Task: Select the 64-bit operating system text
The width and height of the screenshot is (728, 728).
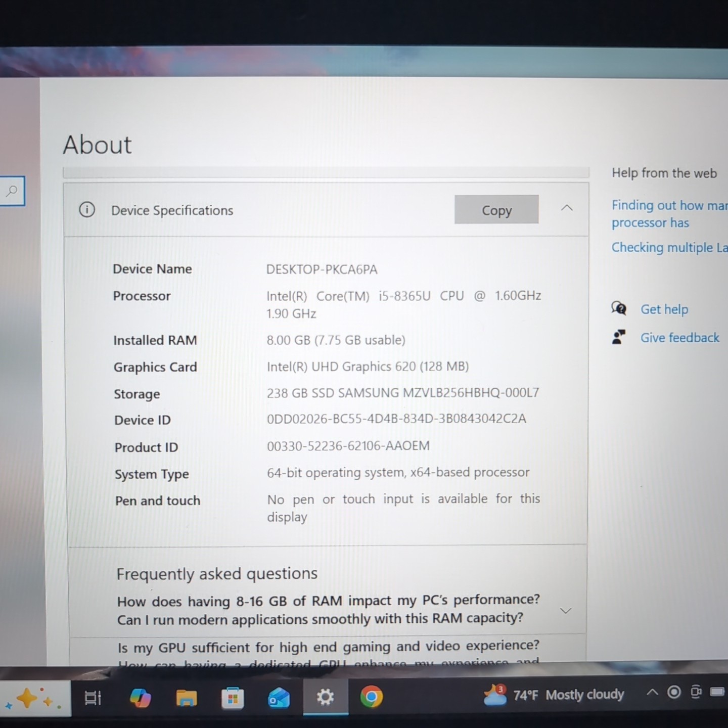Action: (398, 473)
